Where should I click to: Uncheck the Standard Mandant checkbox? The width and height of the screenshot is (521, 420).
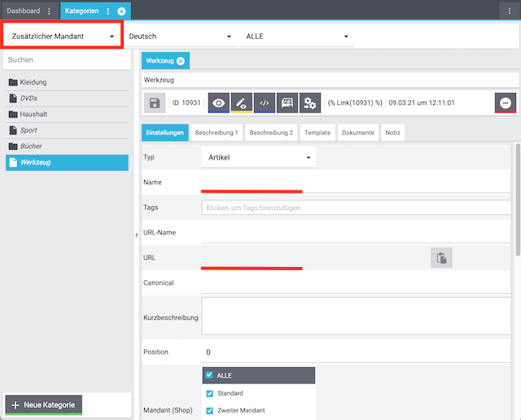(209, 393)
